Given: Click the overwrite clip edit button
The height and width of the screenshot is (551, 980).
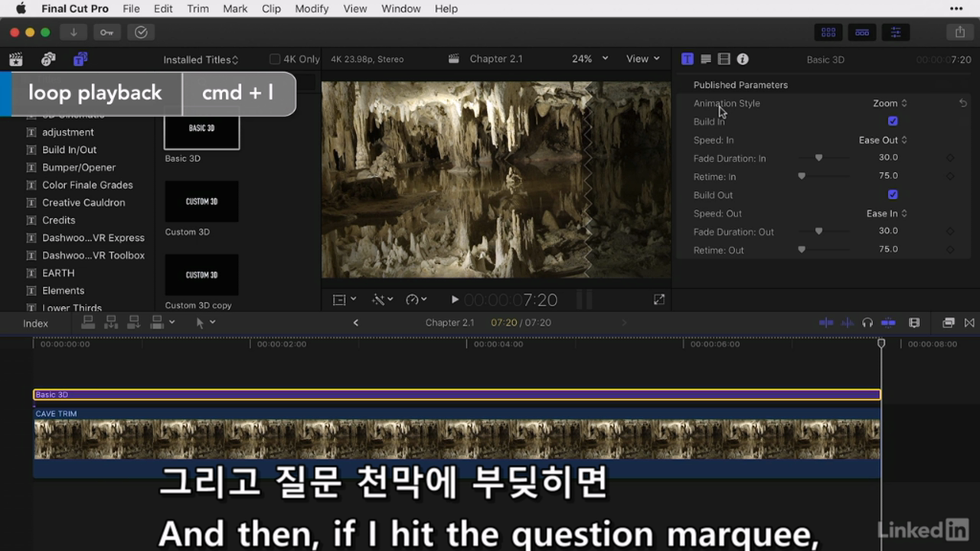Looking at the screenshot, I should coord(157,322).
